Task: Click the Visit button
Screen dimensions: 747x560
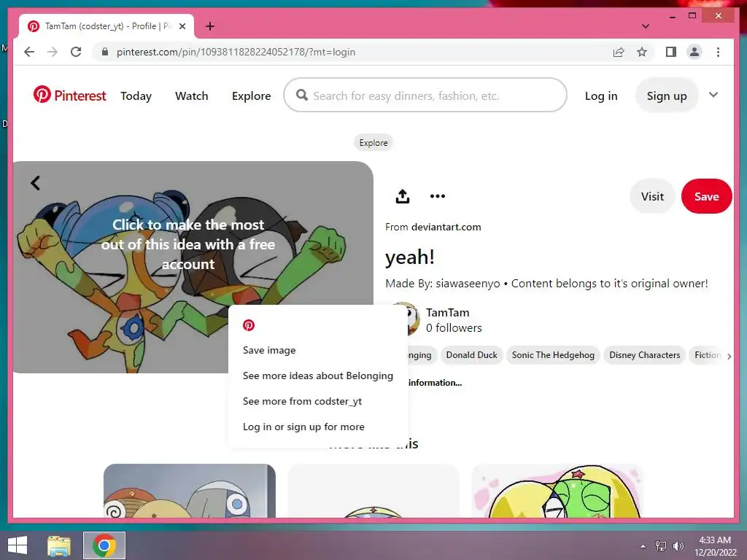Action: coord(652,196)
